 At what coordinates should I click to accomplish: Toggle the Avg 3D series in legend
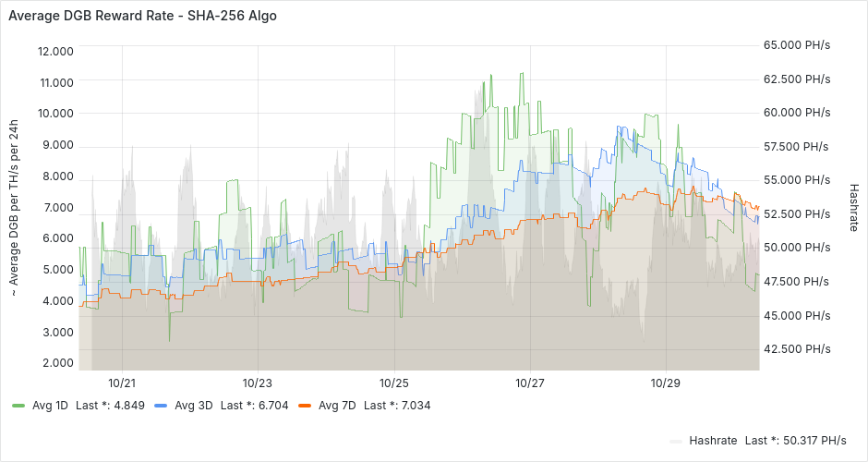pyautogui.click(x=192, y=405)
